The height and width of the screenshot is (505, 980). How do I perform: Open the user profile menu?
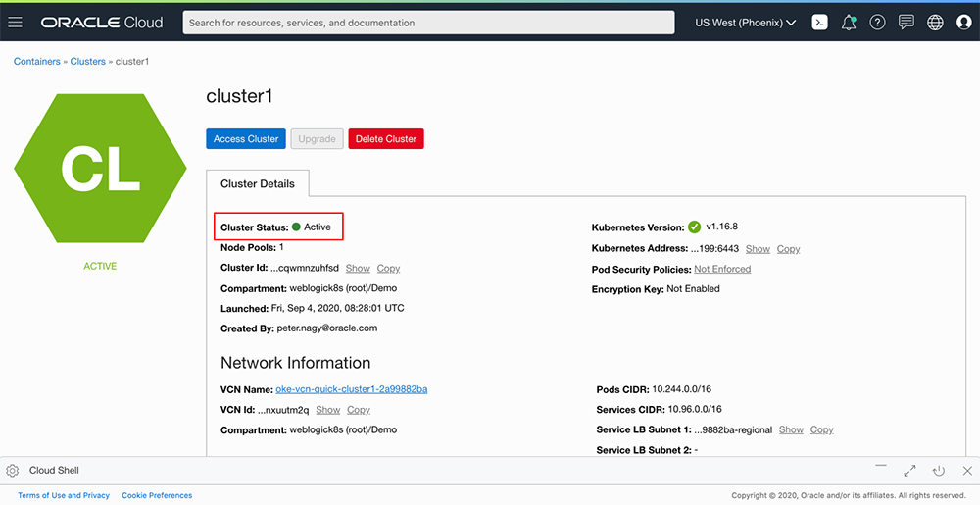963,23
